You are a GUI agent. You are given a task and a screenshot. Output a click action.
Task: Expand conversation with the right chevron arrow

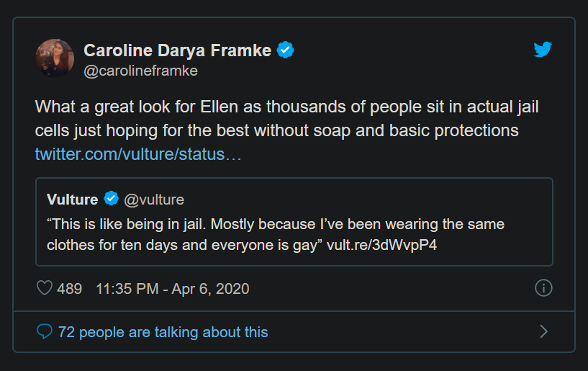pyautogui.click(x=544, y=331)
